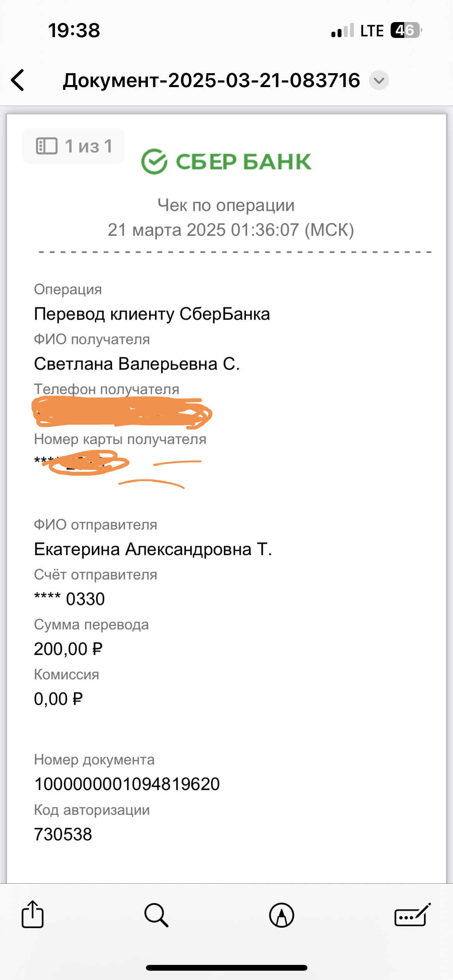This screenshot has width=453, height=980.
Task: Tap recipient name Светлана Валерьевна С.
Action: 137,364
